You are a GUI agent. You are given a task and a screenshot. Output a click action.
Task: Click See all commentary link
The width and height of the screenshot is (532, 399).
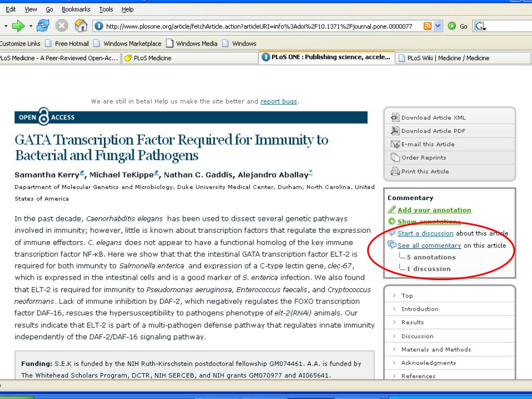coord(429,245)
